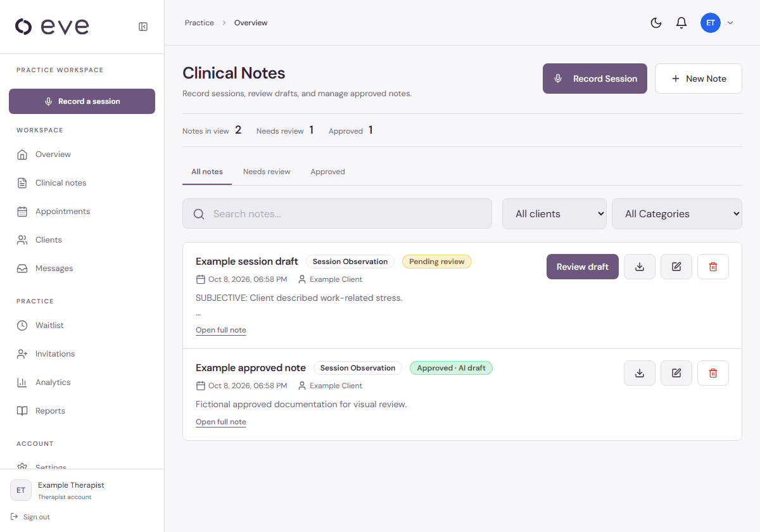Download the Example session draft note
This screenshot has height=532, width=760.
640,267
